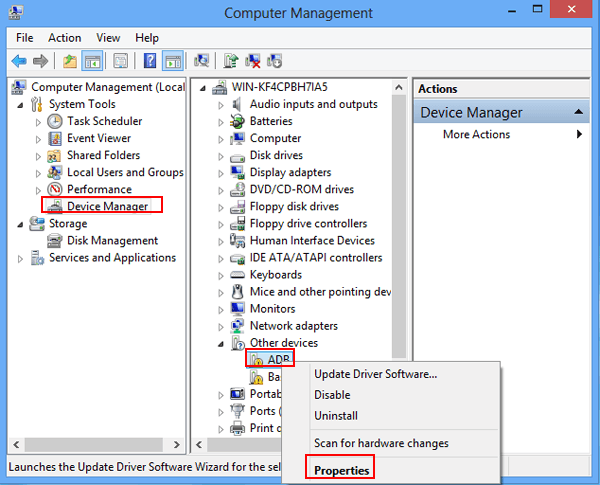Click the Properties sheet toolbar icon
Image resolution: width=600 pixels, height=485 pixels.
pyautogui.click(x=121, y=61)
